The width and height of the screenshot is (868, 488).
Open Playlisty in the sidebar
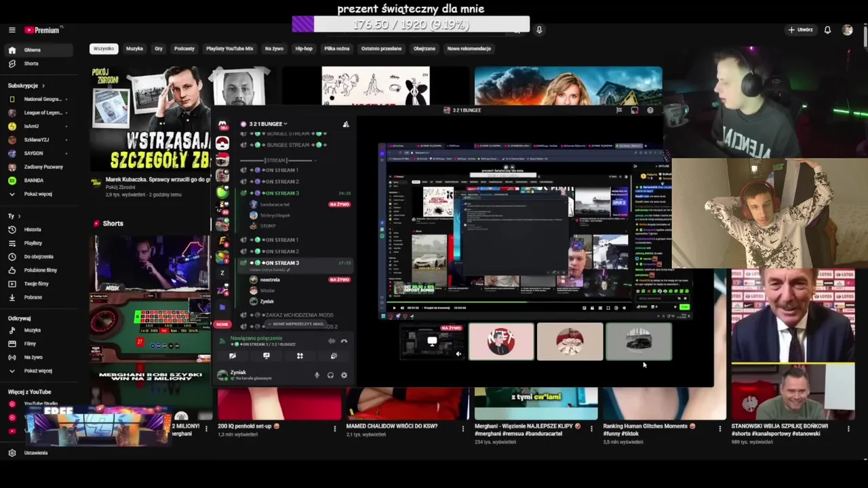coord(37,243)
